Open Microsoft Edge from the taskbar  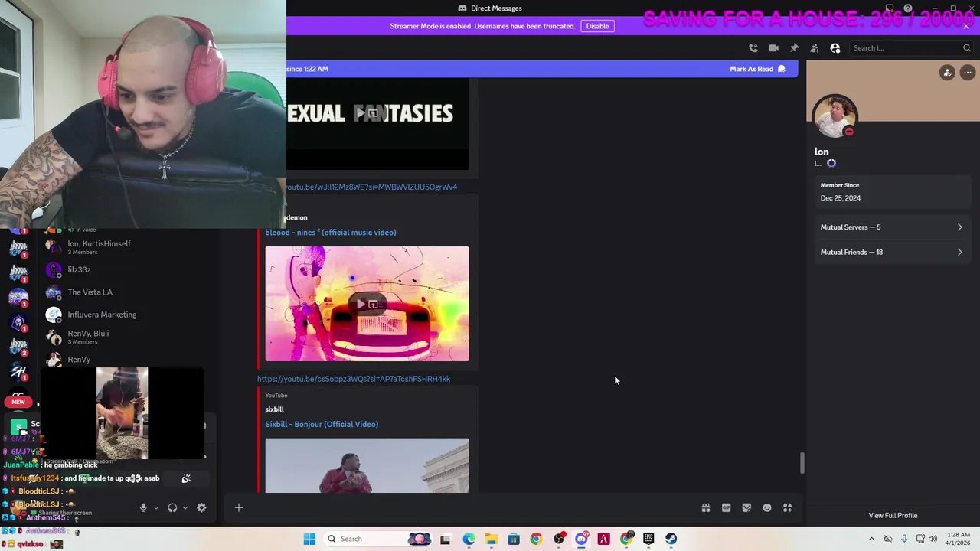pos(469,539)
